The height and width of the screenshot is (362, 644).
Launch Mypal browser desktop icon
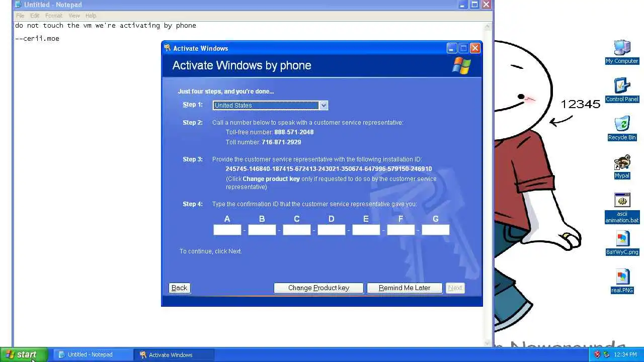622,166
